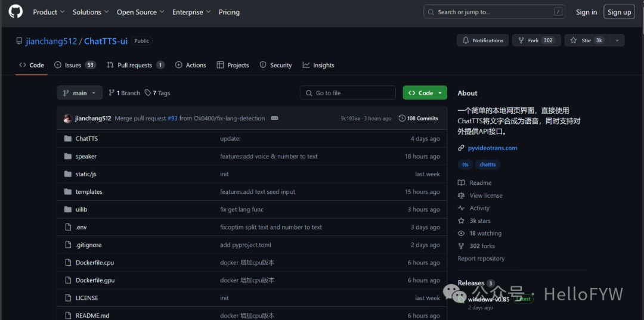
Task: Select the chattts topic tag
Action: (488, 164)
